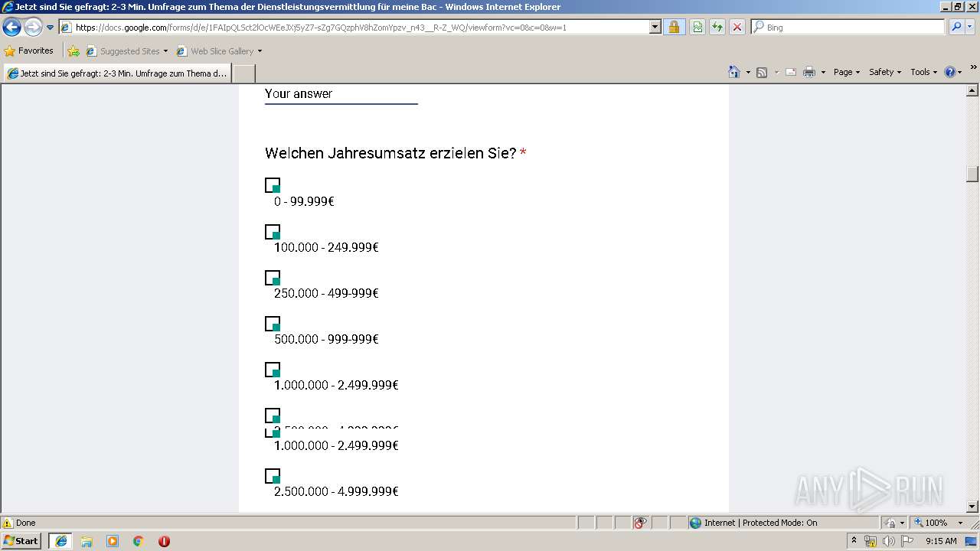This screenshot has height=551, width=980.
Task: Click the red round taskbar icon
Action: click(x=164, y=541)
